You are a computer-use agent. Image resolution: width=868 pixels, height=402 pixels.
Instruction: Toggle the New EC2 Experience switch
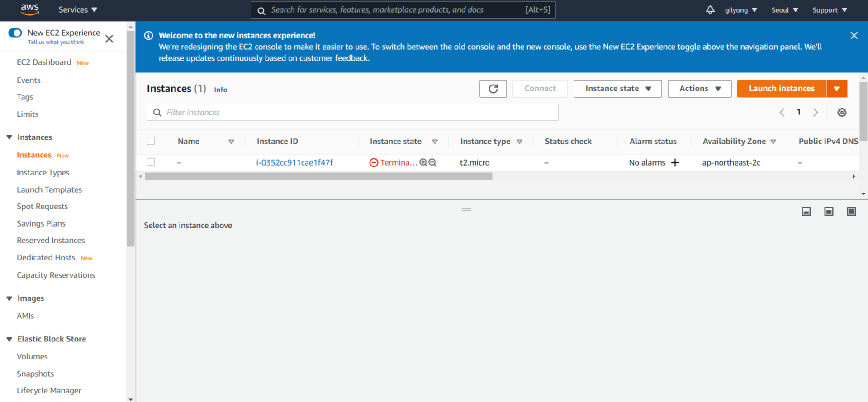click(x=15, y=33)
